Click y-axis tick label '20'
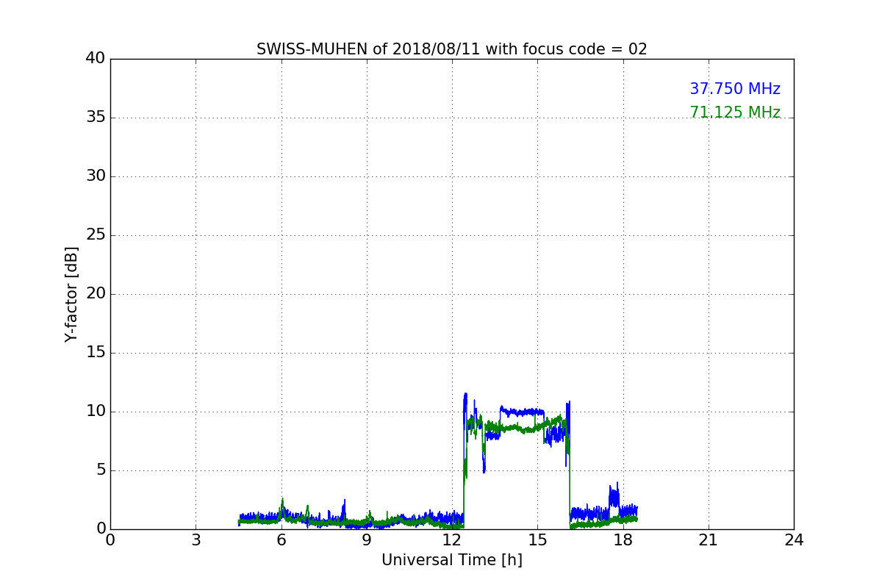 pos(95,294)
